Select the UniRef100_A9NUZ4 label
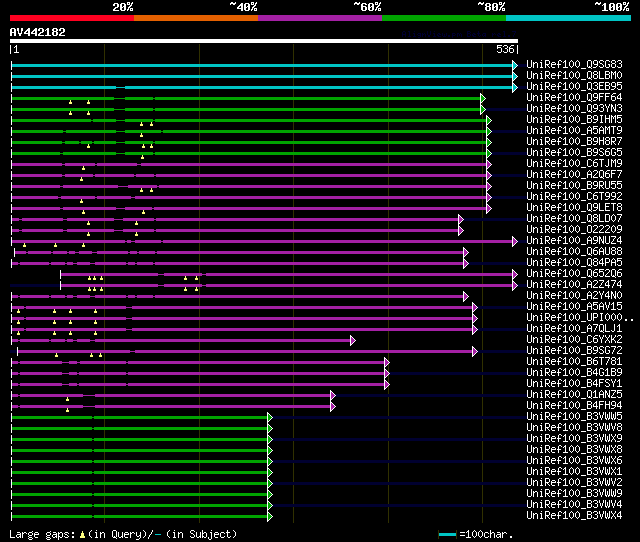This screenshot has height=542, width=640. point(574,241)
